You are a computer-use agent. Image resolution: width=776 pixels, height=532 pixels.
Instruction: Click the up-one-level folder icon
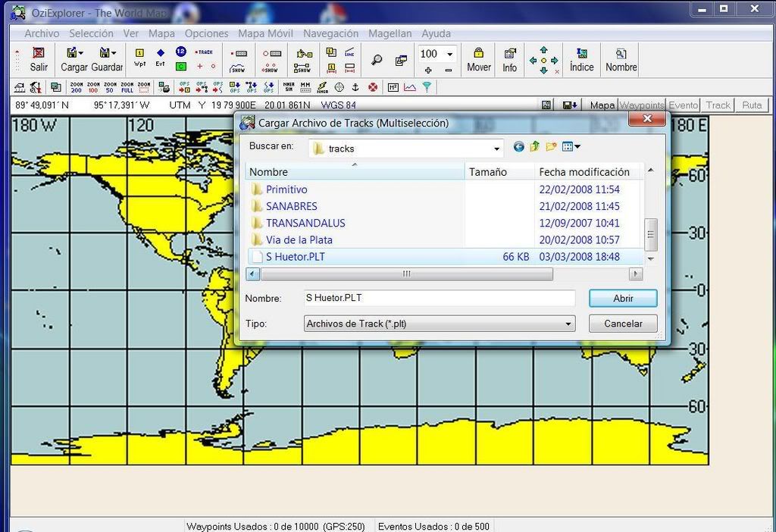(x=534, y=146)
